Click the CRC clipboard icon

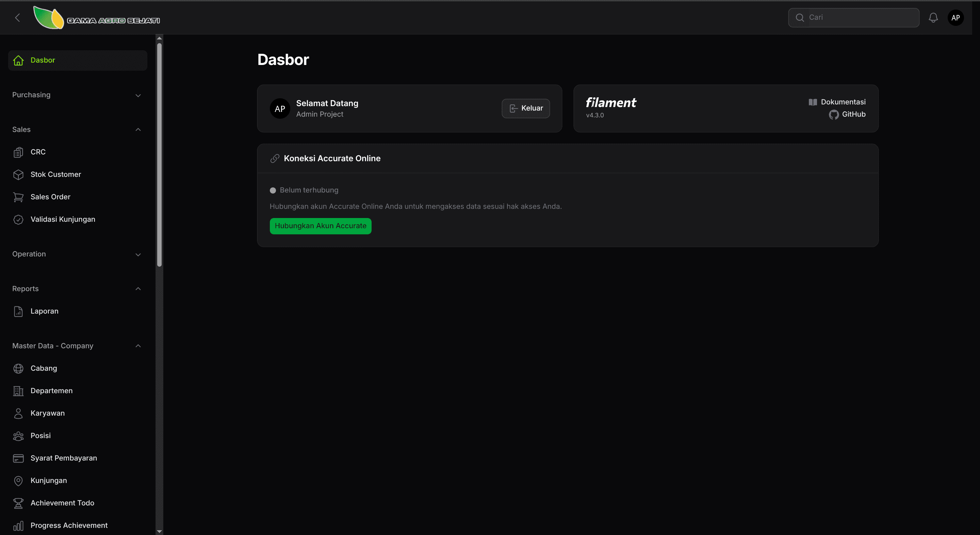18,152
